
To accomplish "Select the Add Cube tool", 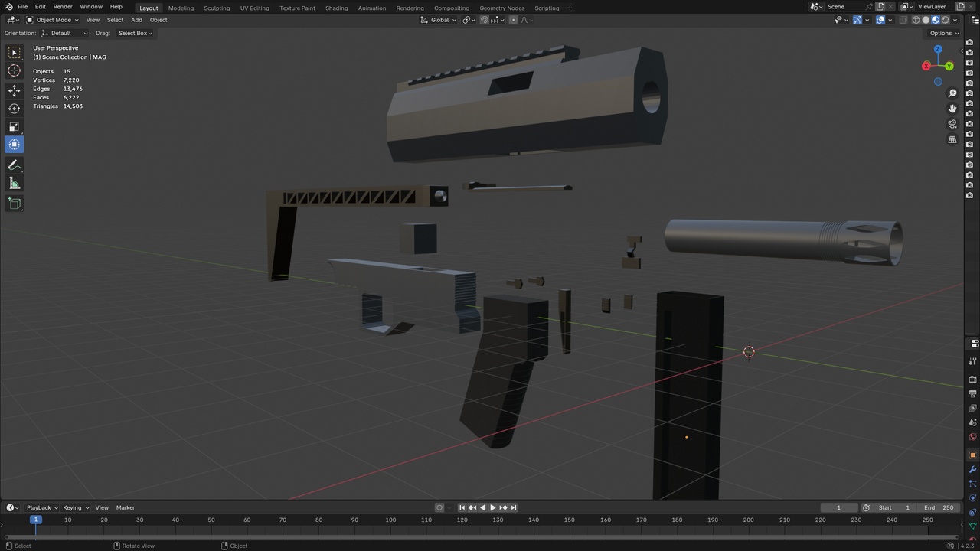I will point(14,203).
